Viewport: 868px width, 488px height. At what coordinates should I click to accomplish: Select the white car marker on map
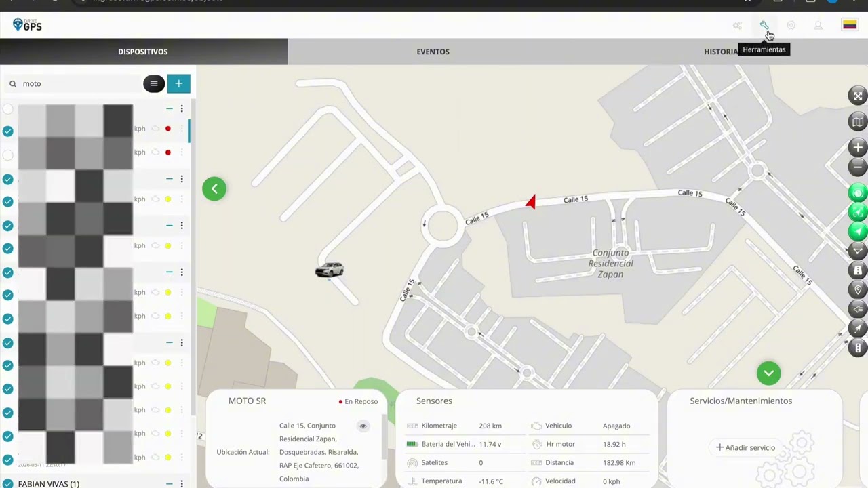click(x=330, y=270)
